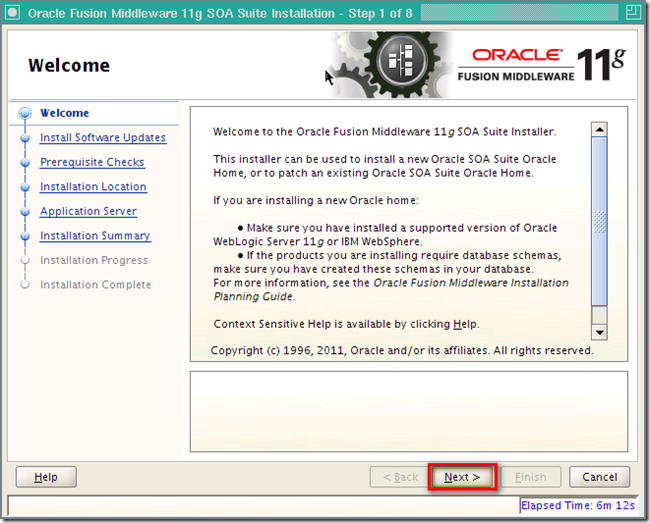
Task: Click the 'Installation Planning Guide' italic text
Action: 391,290
